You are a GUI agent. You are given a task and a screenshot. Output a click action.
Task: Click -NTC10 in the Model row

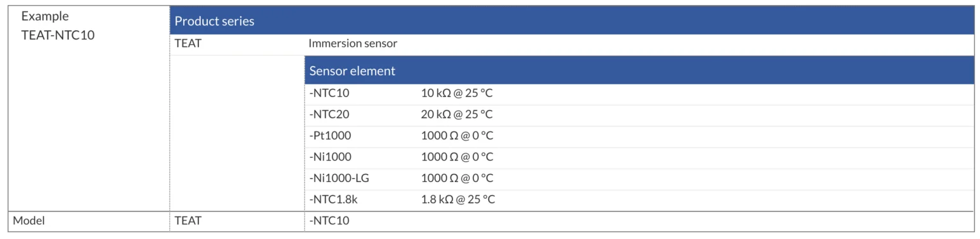(329, 220)
